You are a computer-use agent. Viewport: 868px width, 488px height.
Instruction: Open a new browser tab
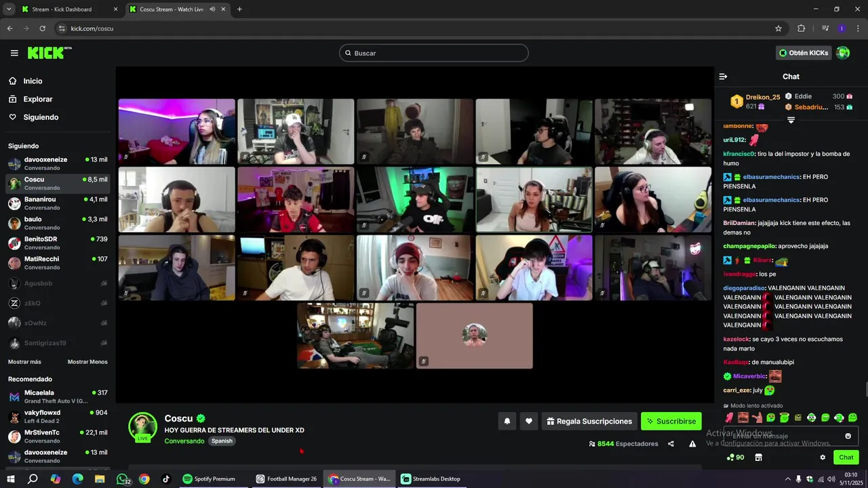[x=239, y=9]
